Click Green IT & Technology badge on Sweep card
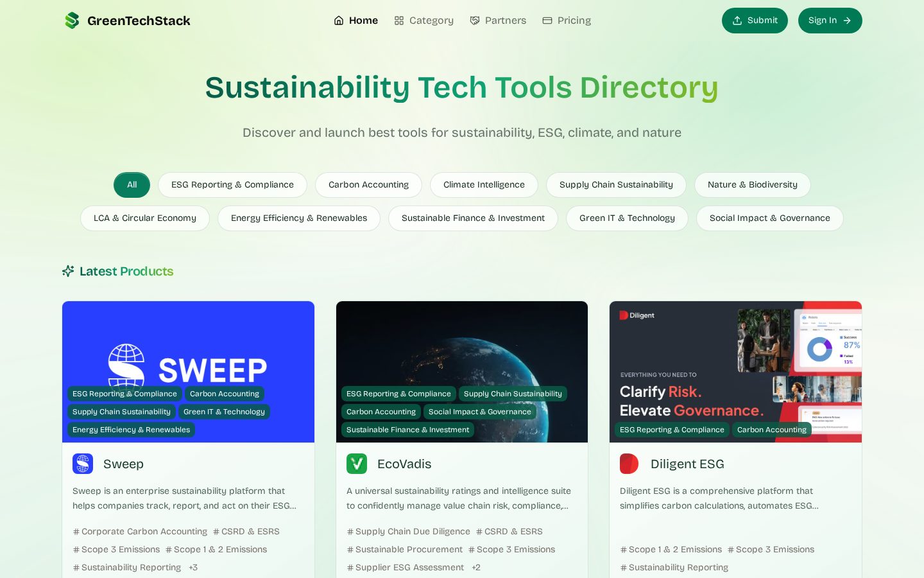 pos(224,412)
